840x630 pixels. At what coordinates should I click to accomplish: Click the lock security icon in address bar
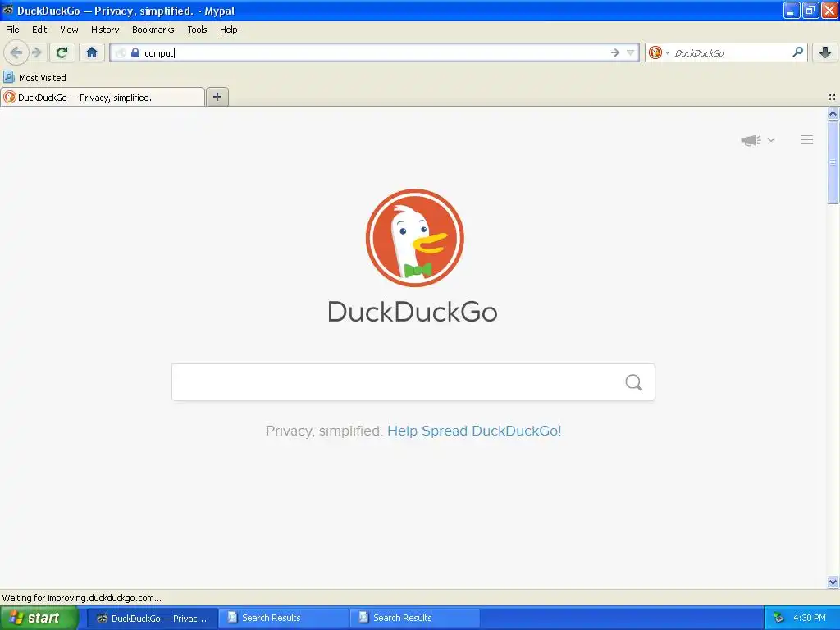[135, 52]
